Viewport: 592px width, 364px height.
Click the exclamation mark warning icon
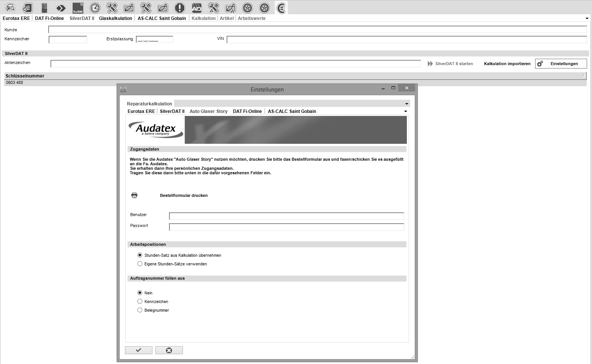click(x=180, y=8)
